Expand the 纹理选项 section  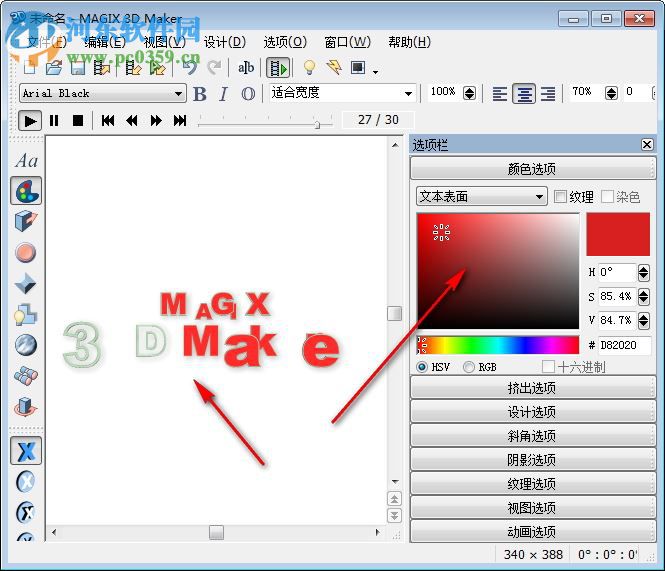[x=533, y=483]
